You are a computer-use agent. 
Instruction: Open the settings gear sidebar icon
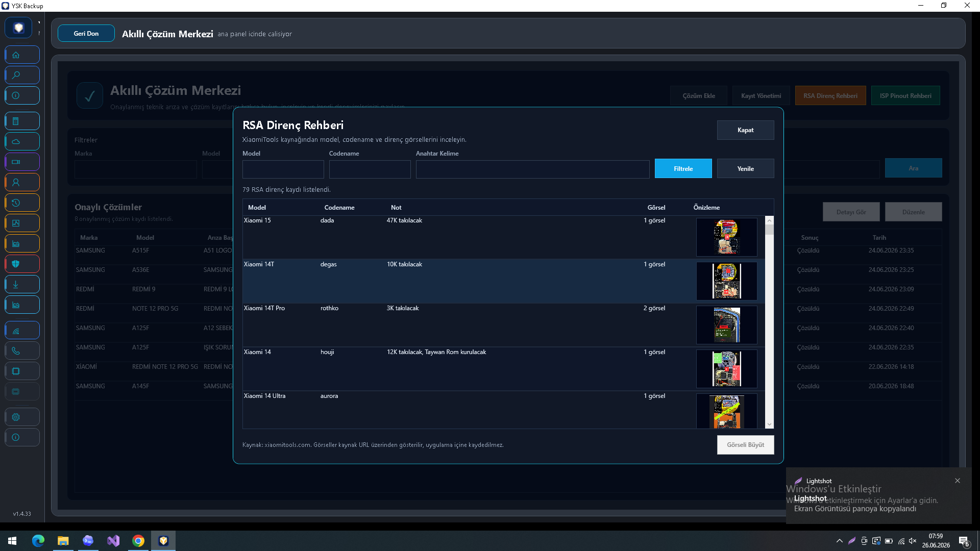(x=22, y=417)
